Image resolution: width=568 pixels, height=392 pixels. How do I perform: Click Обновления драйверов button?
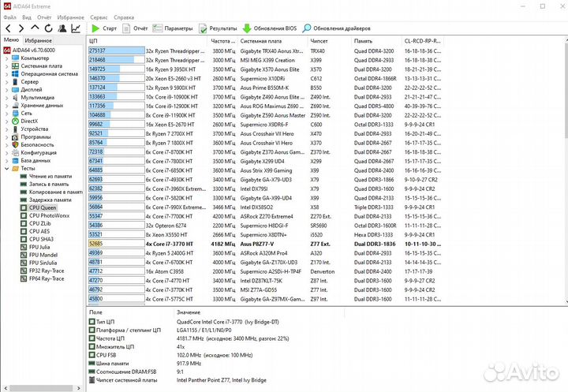(337, 28)
